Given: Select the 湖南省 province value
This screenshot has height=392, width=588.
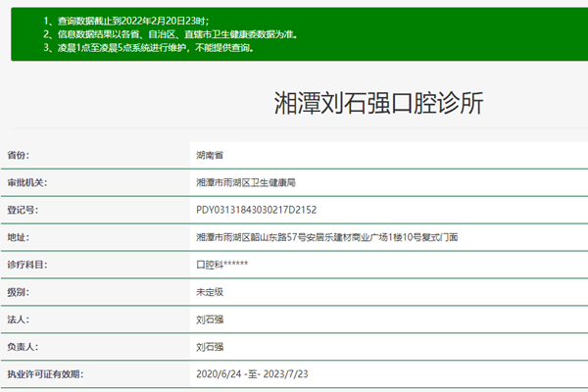Looking at the screenshot, I should [x=212, y=155].
